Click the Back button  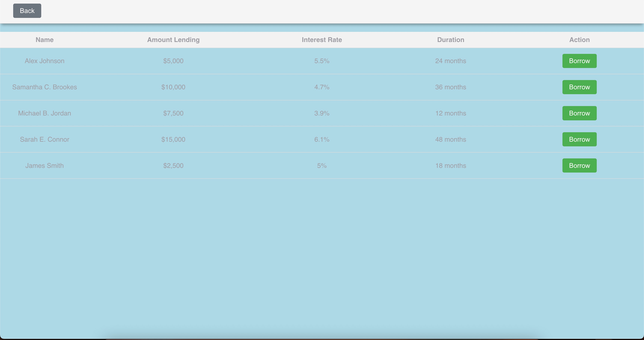pos(27,11)
